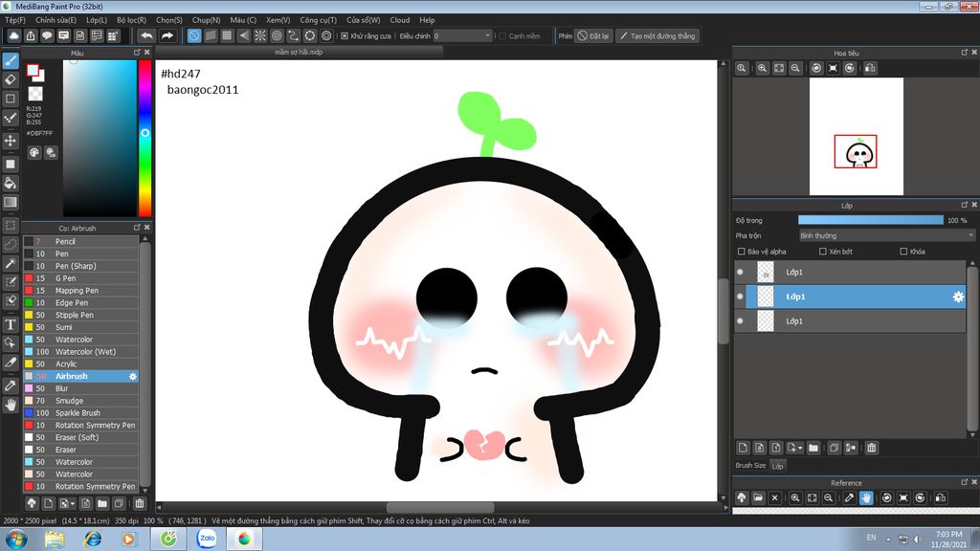Flip view with Navigator's last icon

point(870,68)
